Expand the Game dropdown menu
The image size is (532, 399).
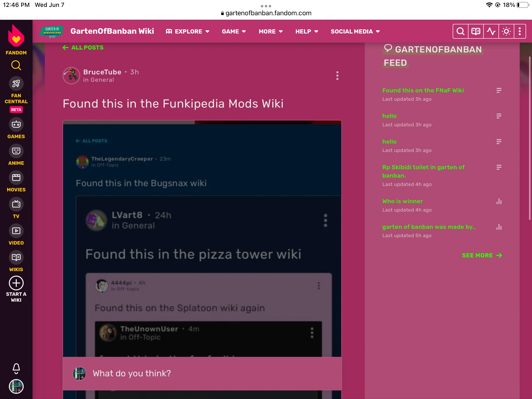(234, 32)
